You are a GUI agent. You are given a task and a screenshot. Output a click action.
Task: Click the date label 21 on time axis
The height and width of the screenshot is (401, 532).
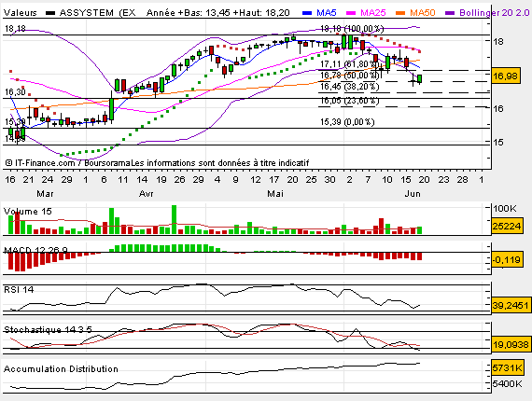click(x=29, y=180)
